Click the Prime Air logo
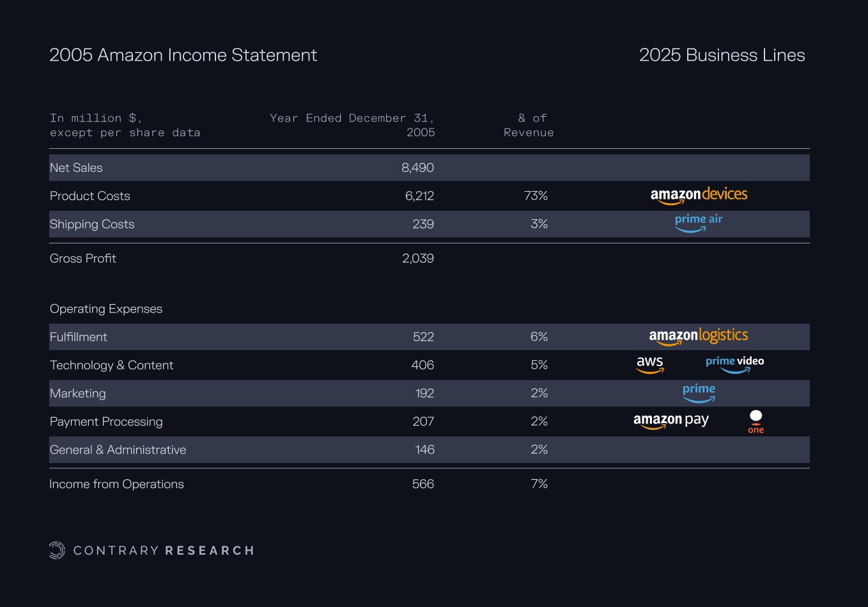The width and height of the screenshot is (868, 607). pyautogui.click(x=699, y=222)
